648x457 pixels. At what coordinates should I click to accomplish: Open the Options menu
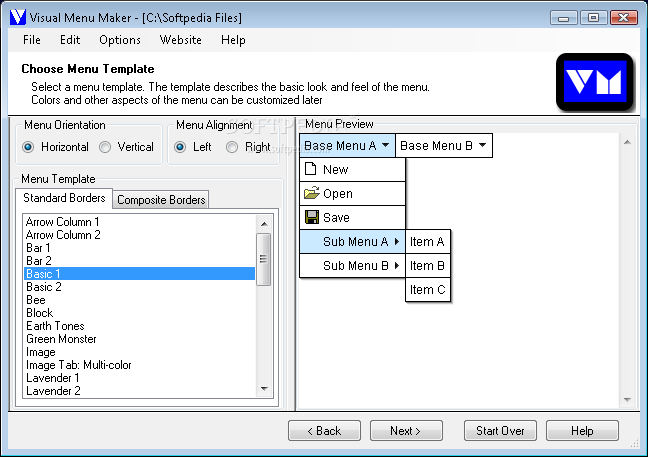click(120, 40)
